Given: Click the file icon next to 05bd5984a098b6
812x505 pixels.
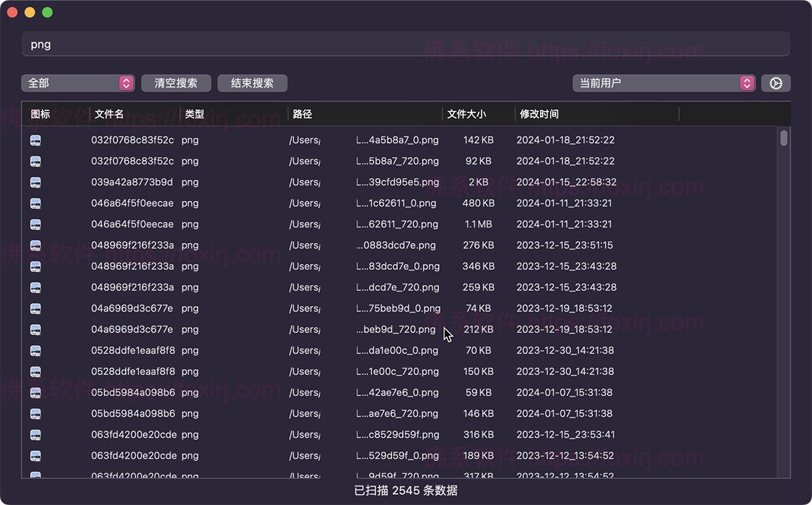Looking at the screenshot, I should (x=35, y=393).
